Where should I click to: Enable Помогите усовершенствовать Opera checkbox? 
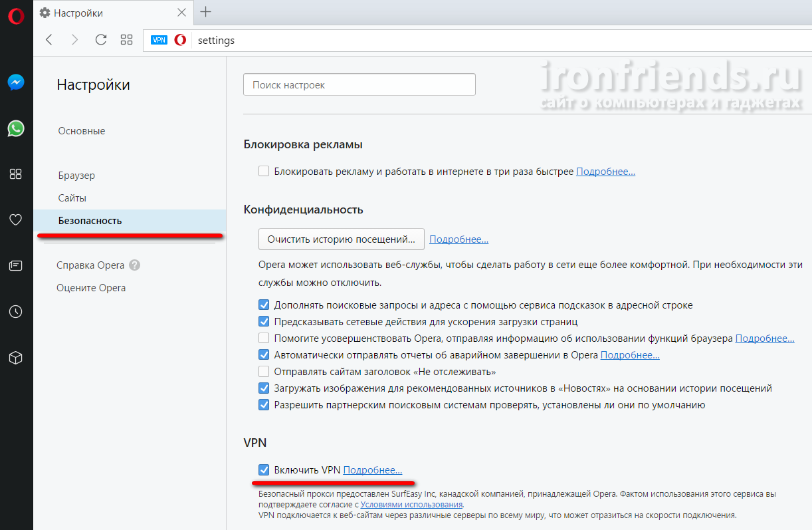[x=264, y=338]
